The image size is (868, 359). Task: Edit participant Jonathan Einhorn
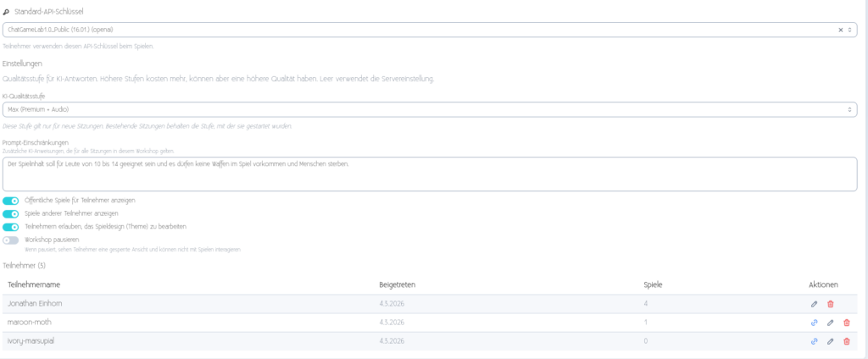point(815,304)
